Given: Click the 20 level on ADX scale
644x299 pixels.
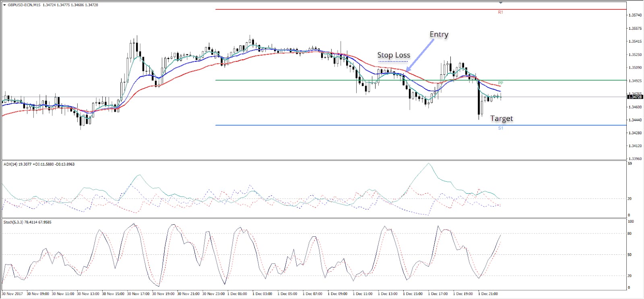Looking at the screenshot, I should [630, 199].
